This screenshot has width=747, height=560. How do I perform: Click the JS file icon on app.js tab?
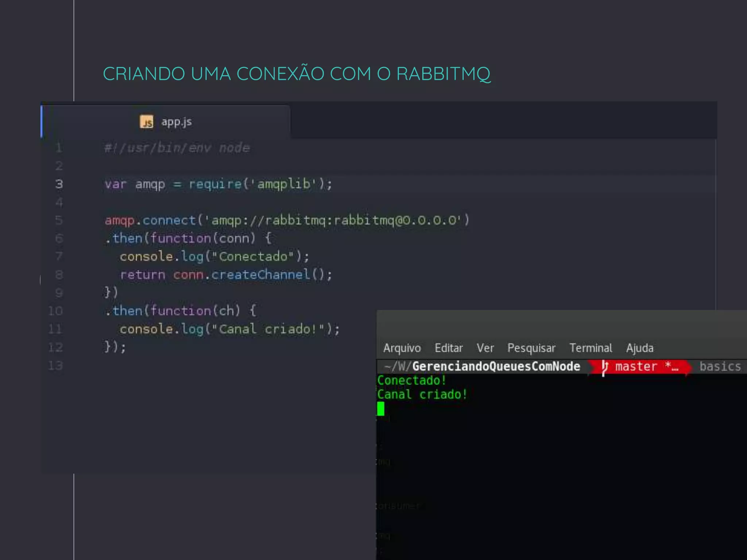coord(147,122)
